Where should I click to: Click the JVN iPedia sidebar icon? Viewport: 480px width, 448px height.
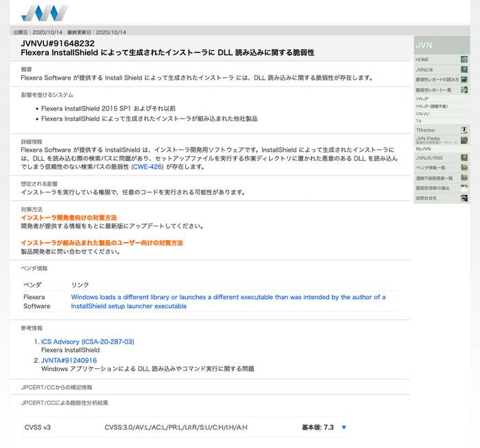tap(464, 140)
